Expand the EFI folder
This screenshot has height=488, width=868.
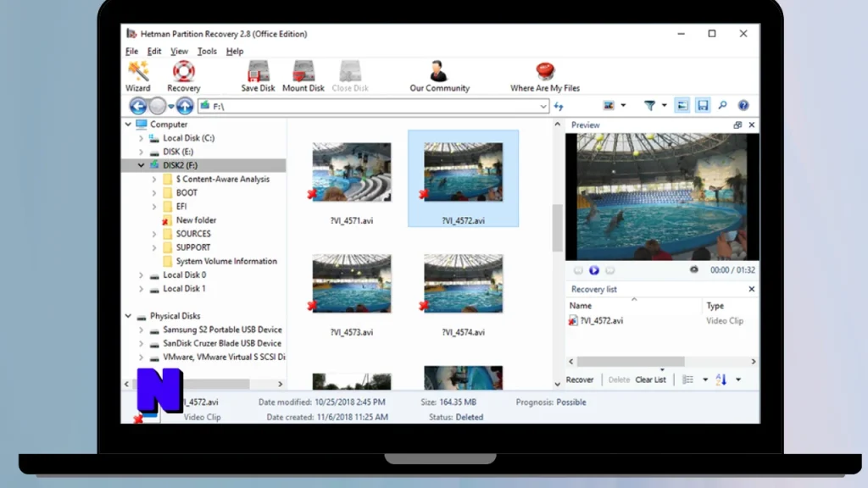tap(154, 207)
